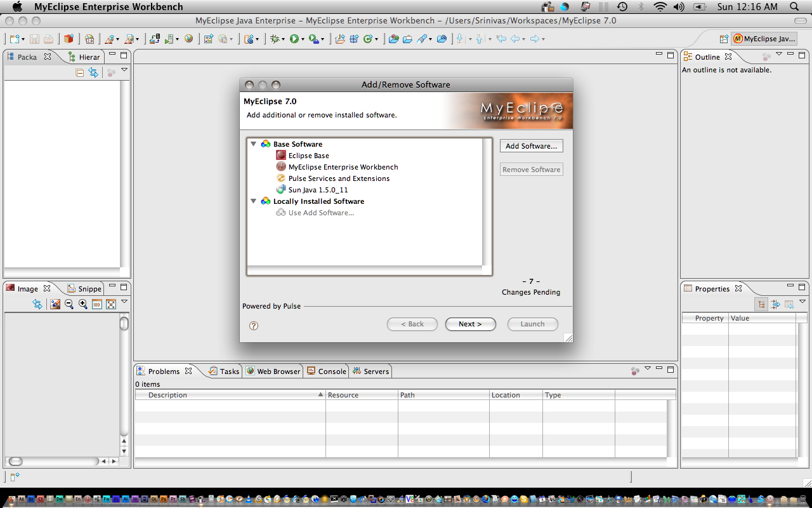Click the volume icon in menu bar
The image size is (812, 508).
pos(679,7)
